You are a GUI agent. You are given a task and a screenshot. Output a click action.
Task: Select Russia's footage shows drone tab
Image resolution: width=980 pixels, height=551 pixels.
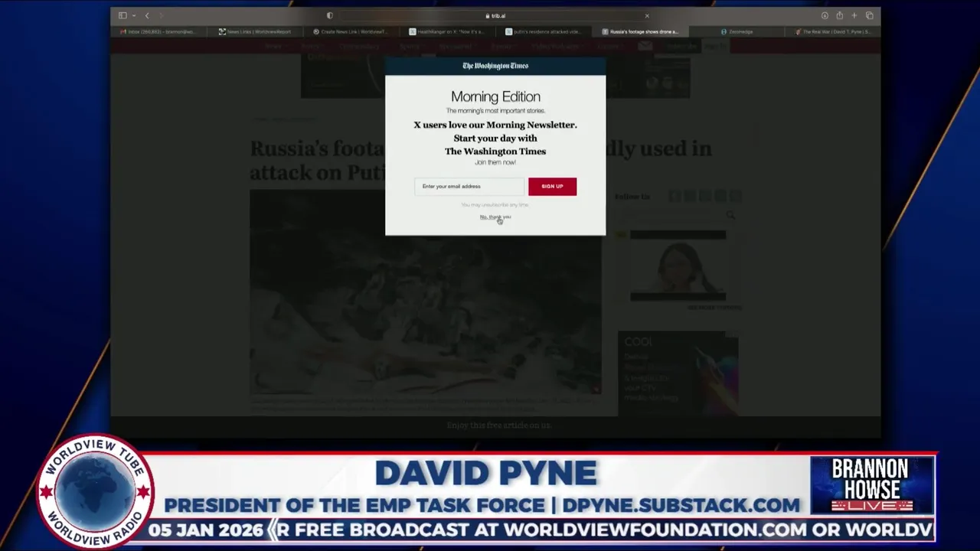point(640,31)
